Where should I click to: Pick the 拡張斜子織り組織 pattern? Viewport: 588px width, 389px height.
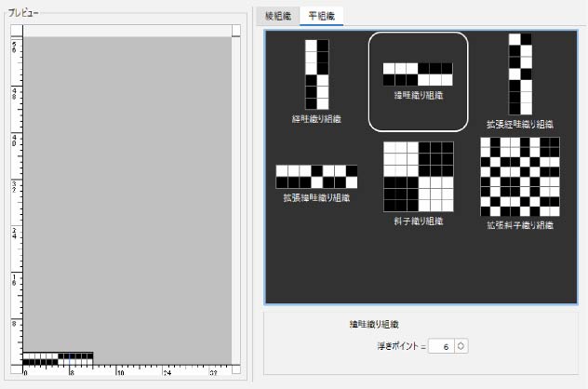tap(520, 183)
